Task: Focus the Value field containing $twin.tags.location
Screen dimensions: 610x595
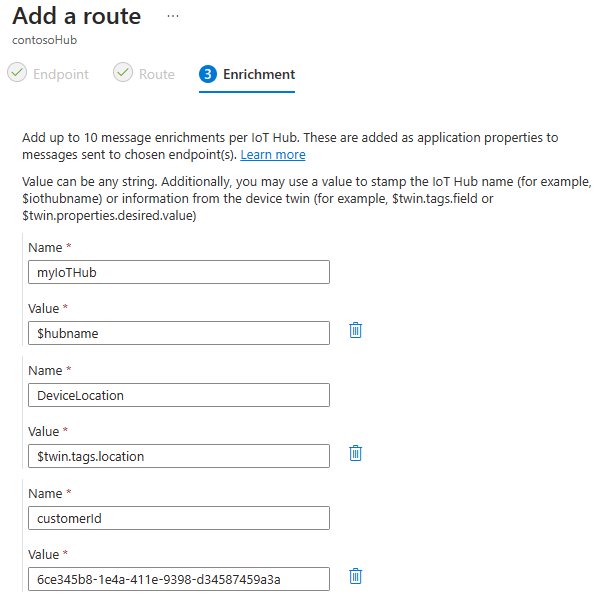Action: coord(179,456)
